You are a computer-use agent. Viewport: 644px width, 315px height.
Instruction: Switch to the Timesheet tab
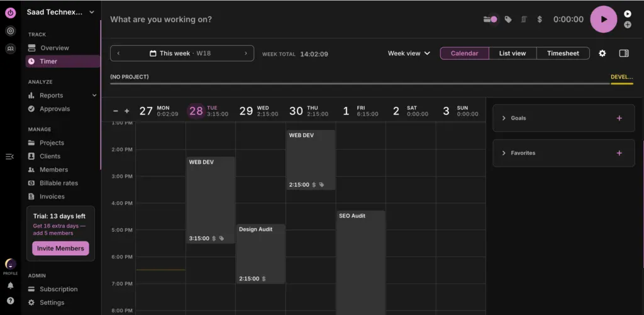click(x=562, y=53)
